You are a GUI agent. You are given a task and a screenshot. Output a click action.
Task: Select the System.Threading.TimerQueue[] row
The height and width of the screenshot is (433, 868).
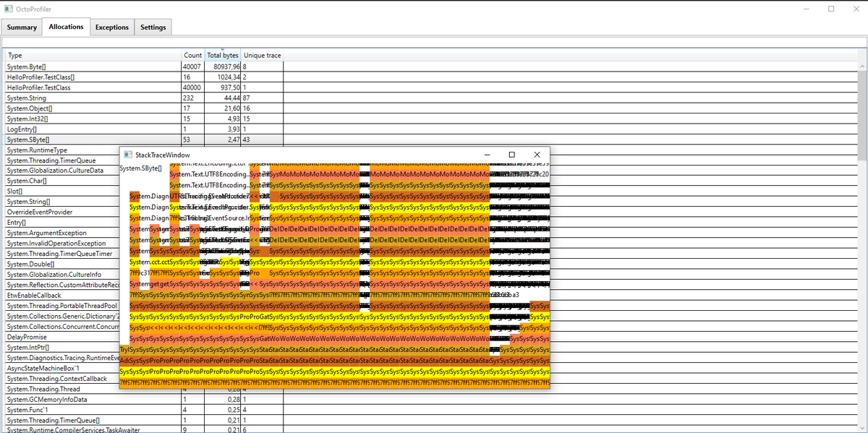(x=430, y=421)
